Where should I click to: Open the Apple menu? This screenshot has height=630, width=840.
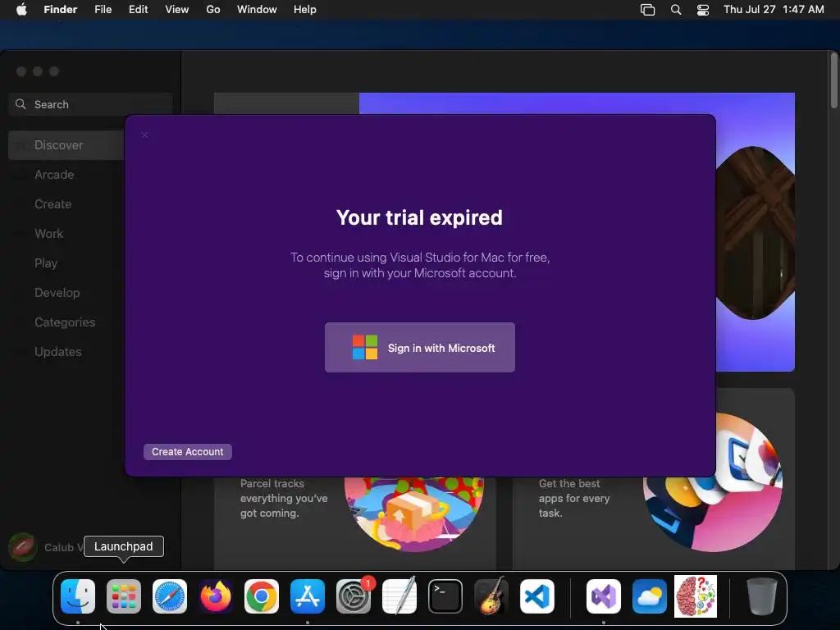coord(21,10)
